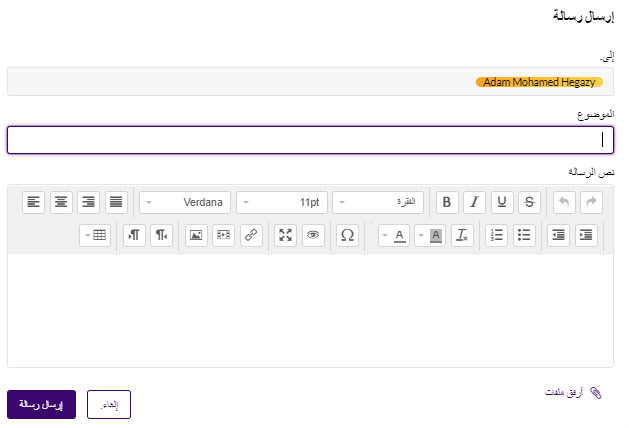629x428 pixels.
Task: Increase the paragraph indent
Action: pos(586,235)
